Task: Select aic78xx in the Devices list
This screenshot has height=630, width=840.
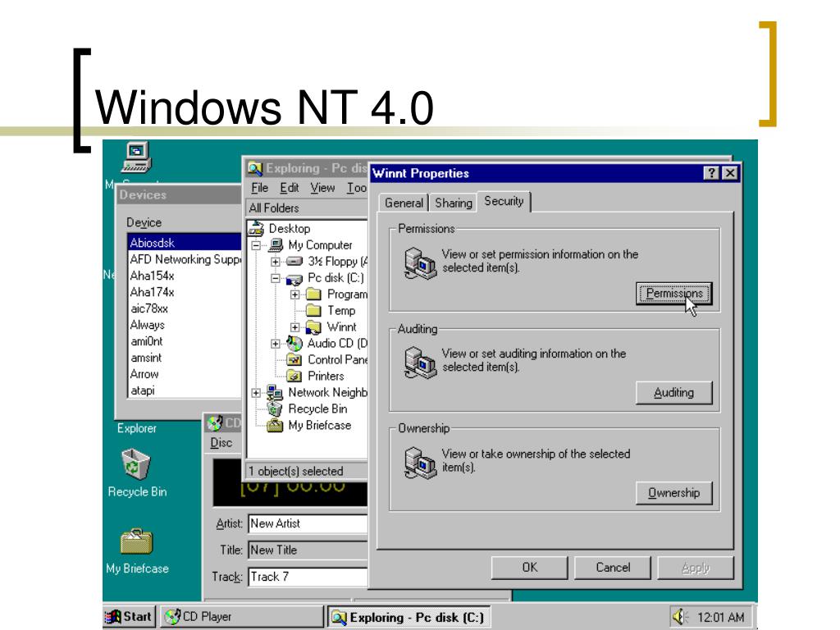Action: click(185, 308)
